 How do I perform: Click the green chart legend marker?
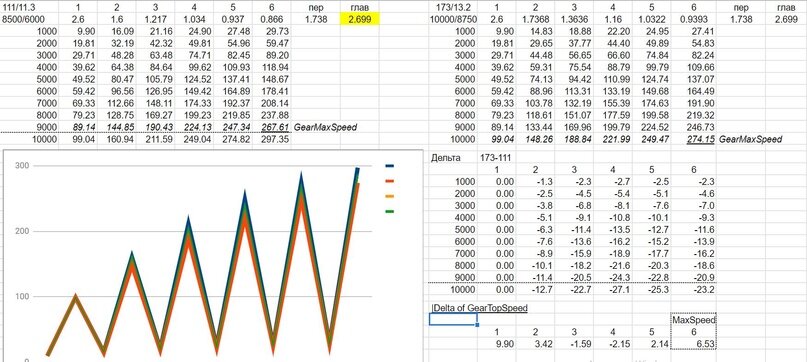(390, 211)
